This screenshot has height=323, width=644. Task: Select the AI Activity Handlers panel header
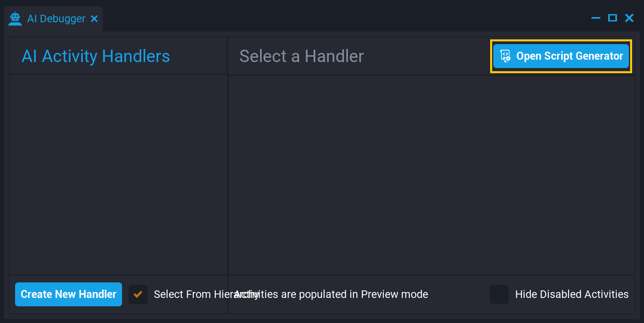95,56
